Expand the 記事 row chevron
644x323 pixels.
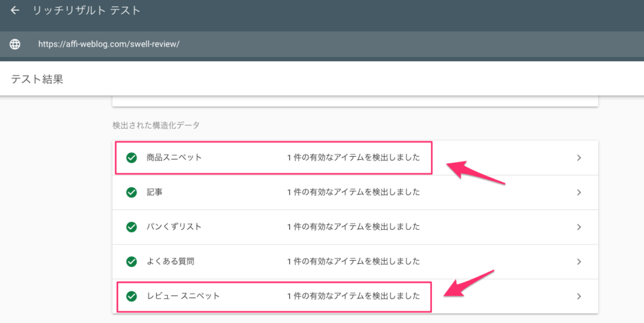coord(579,192)
